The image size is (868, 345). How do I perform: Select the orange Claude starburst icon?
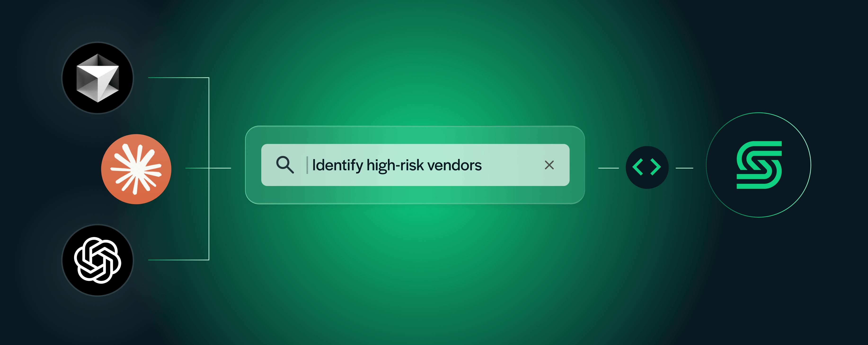click(x=136, y=169)
